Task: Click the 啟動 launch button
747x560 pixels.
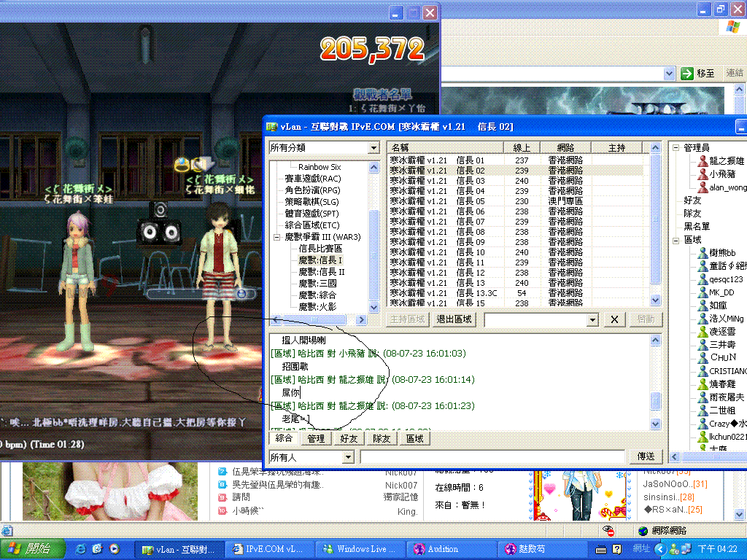Action: [646, 319]
